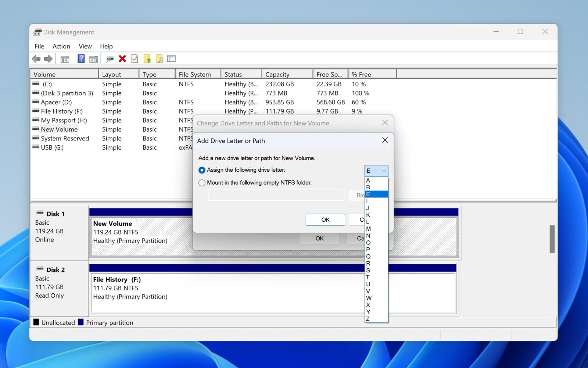Open the Action menu
This screenshot has width=588, height=368.
[x=61, y=46]
